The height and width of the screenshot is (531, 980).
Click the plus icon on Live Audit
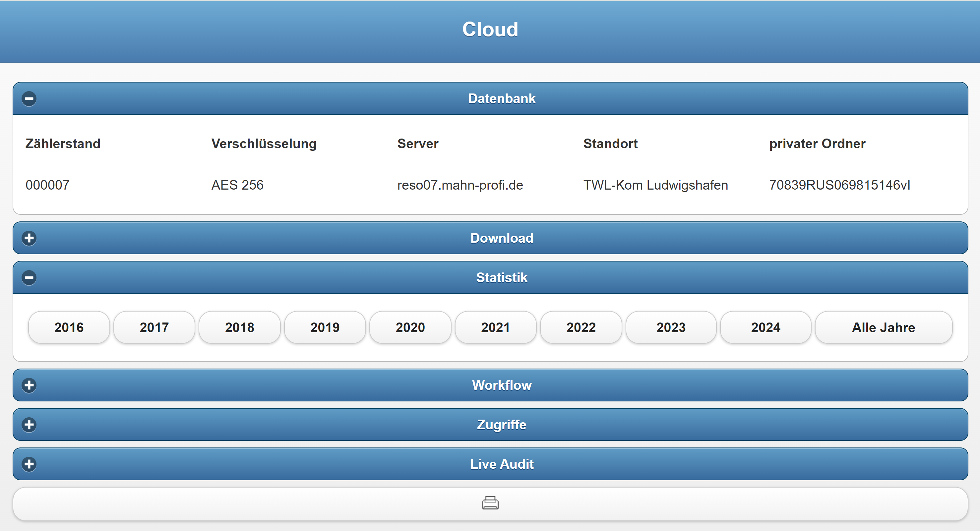[29, 464]
